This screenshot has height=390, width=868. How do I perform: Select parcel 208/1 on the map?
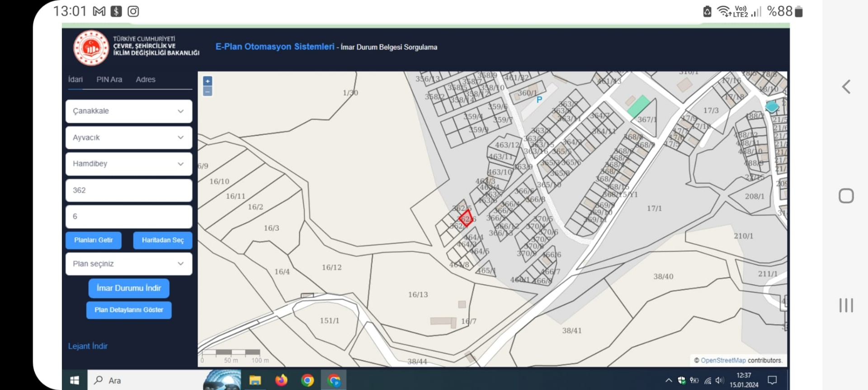(755, 197)
